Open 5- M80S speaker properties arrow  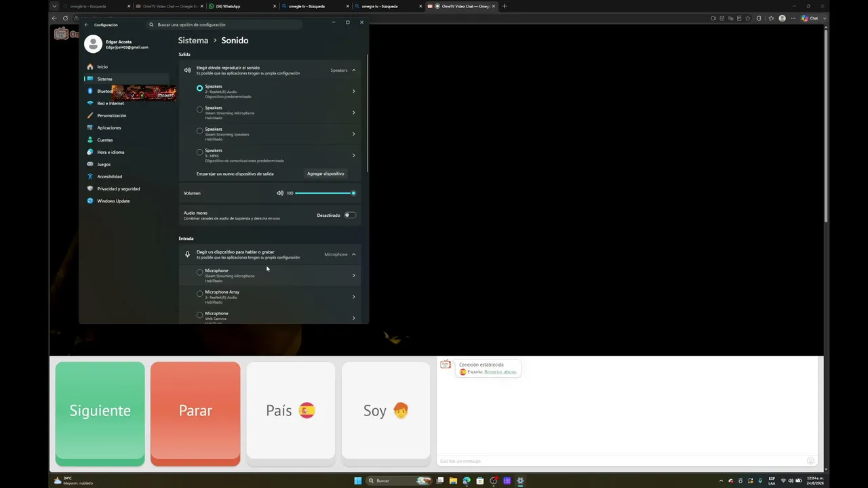(353, 155)
